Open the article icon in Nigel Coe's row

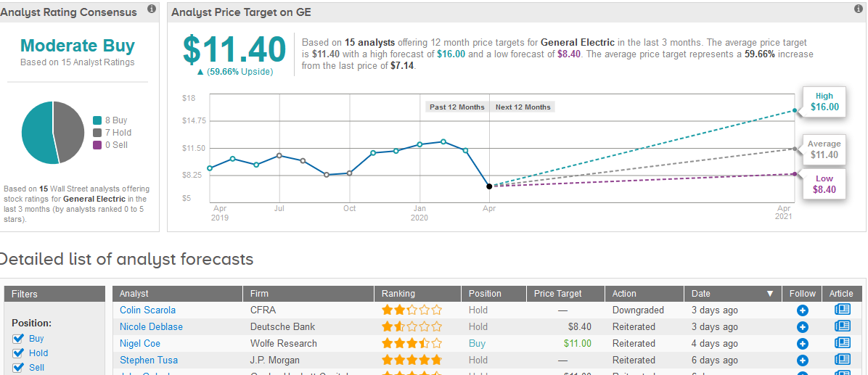click(x=842, y=343)
